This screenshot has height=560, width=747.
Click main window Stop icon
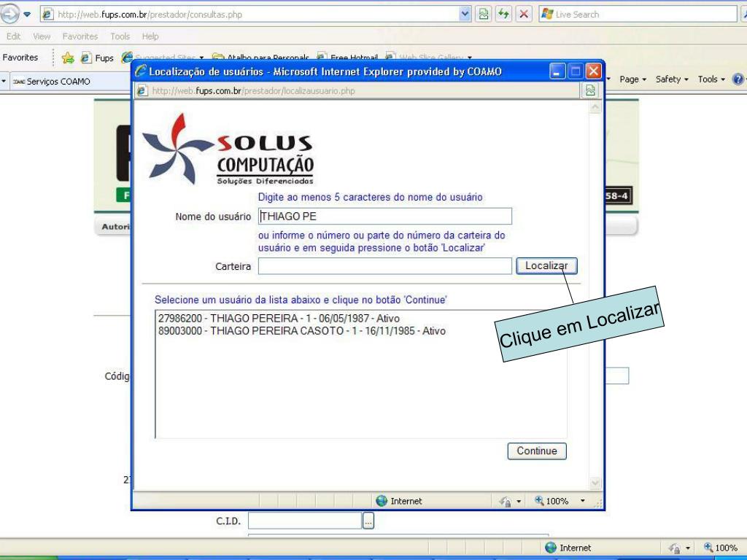(524, 15)
